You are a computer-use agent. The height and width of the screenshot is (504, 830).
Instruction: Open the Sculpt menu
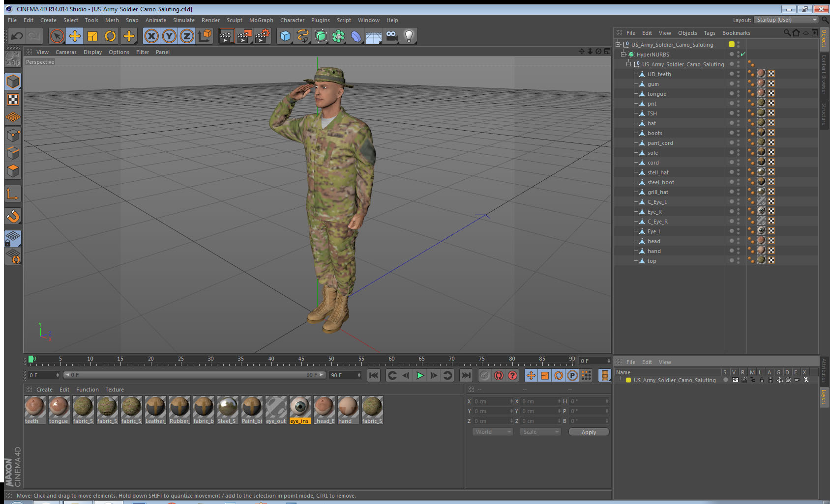(235, 20)
